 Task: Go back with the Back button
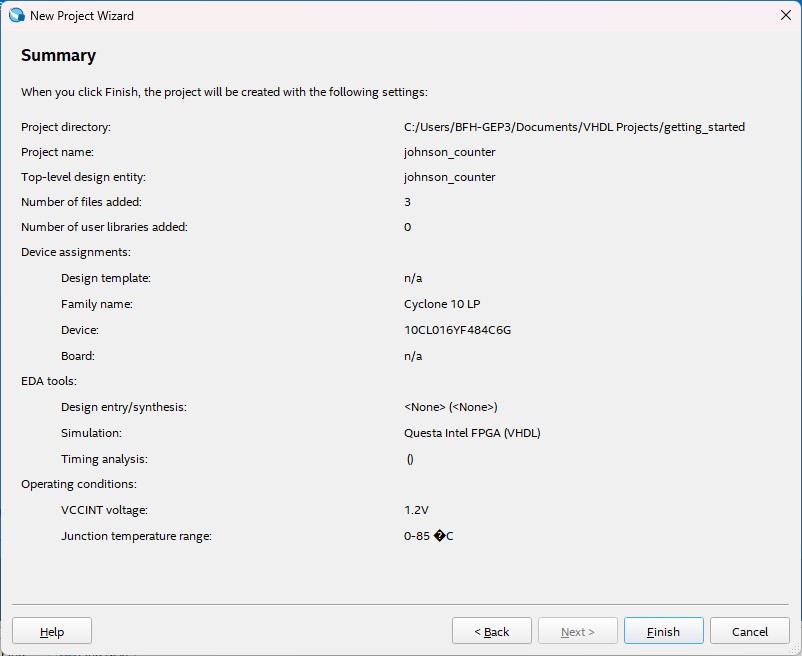pos(492,631)
